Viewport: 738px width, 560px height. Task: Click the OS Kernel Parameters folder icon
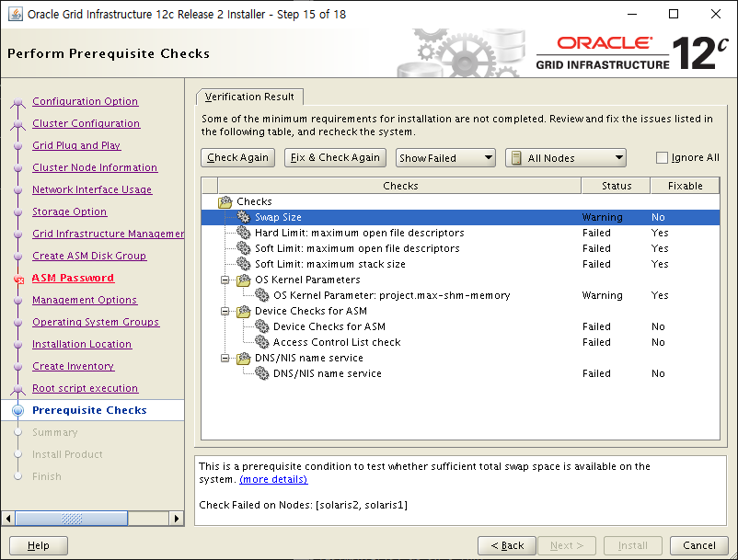pos(243,280)
